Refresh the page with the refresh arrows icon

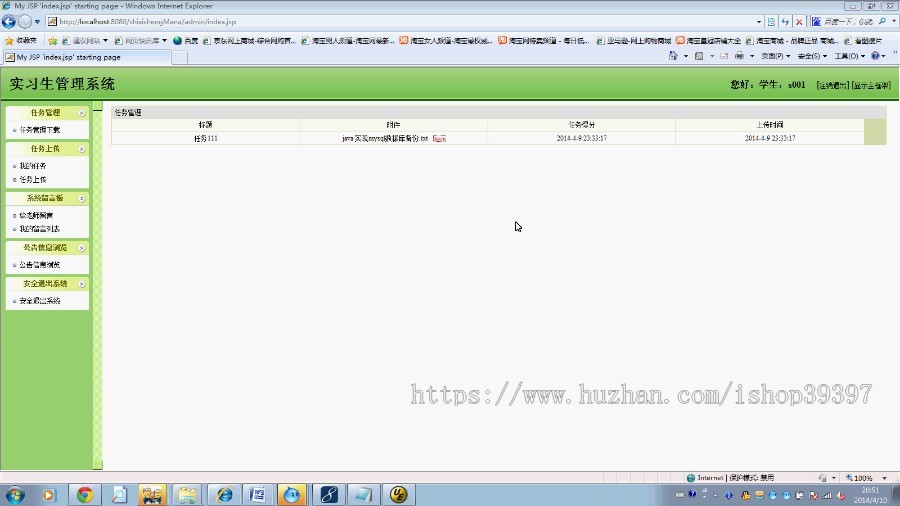pos(785,22)
